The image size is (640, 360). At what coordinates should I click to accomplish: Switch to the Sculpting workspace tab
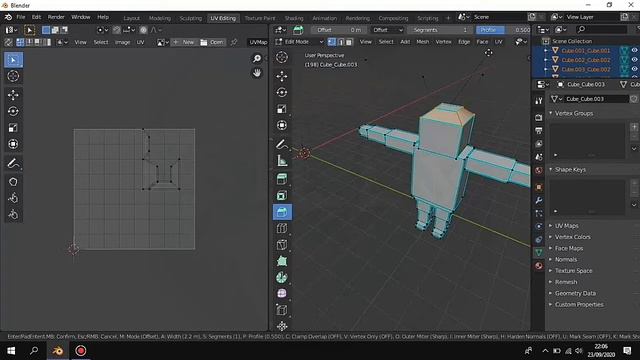[191, 18]
